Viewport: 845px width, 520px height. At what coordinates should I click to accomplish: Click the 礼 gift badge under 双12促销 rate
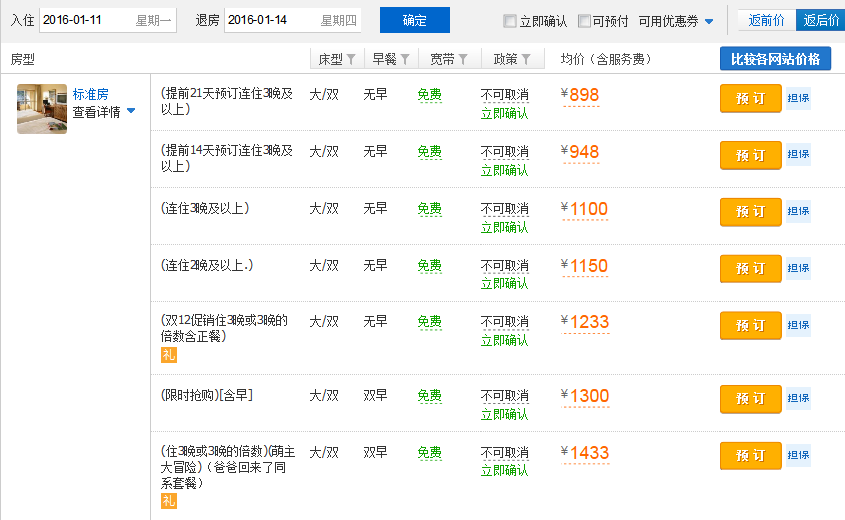click(x=168, y=355)
